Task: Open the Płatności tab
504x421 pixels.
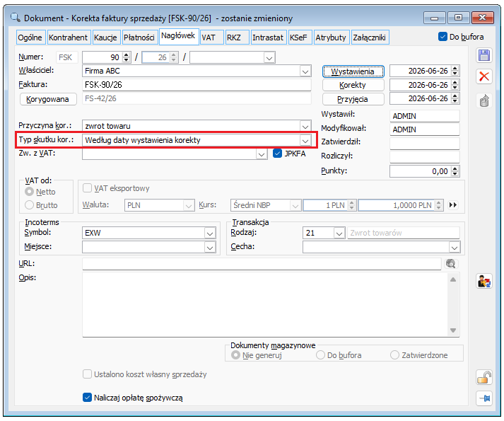Action: pos(139,38)
